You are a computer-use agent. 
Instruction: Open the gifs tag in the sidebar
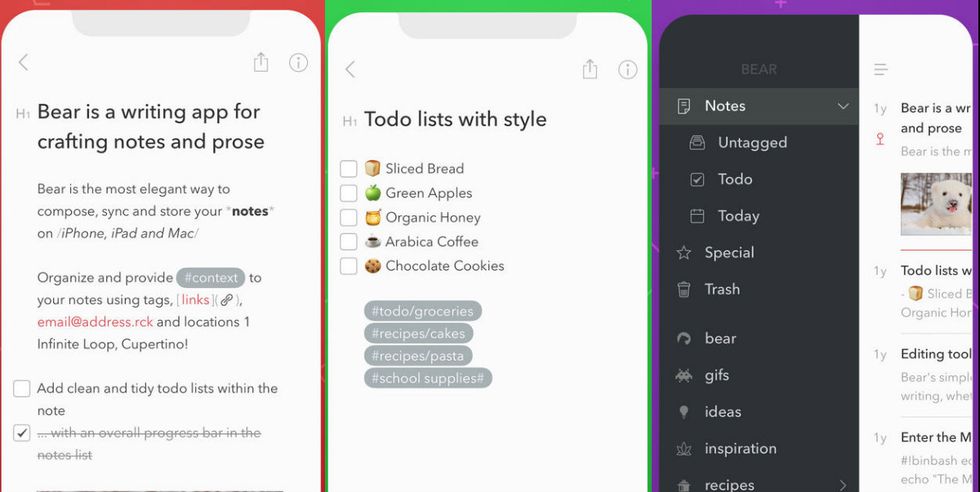pos(716,375)
